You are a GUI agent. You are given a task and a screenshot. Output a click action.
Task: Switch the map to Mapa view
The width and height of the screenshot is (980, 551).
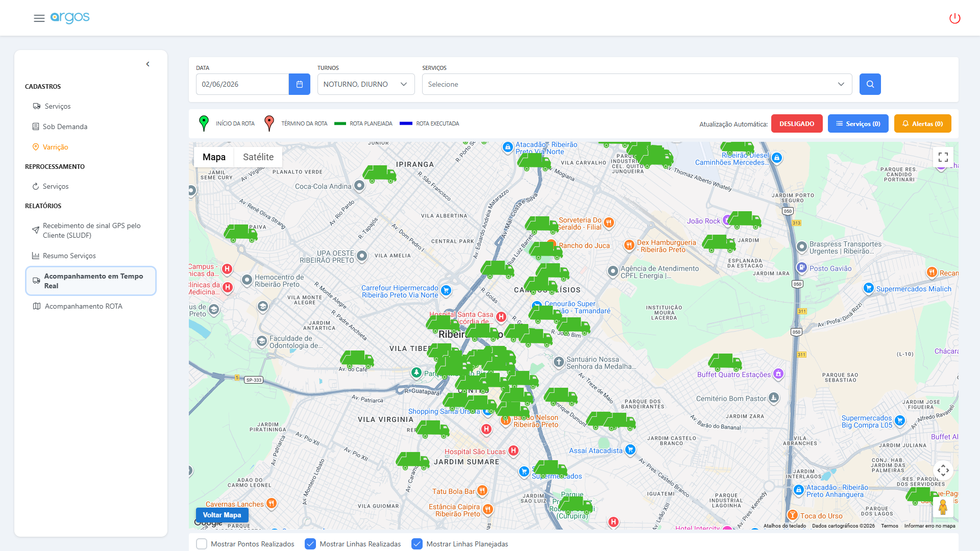click(214, 157)
